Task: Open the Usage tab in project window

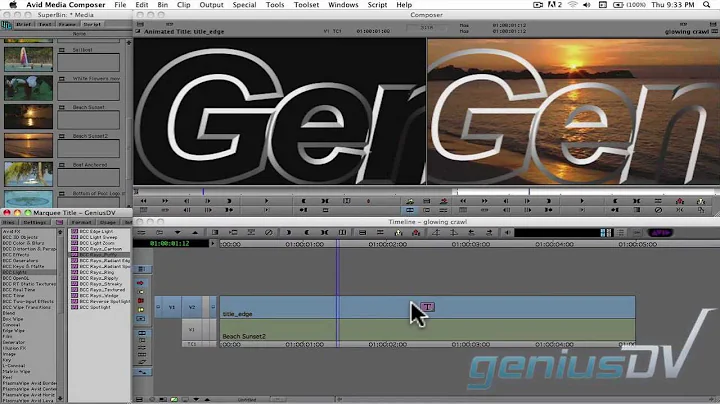Action: 107,222
